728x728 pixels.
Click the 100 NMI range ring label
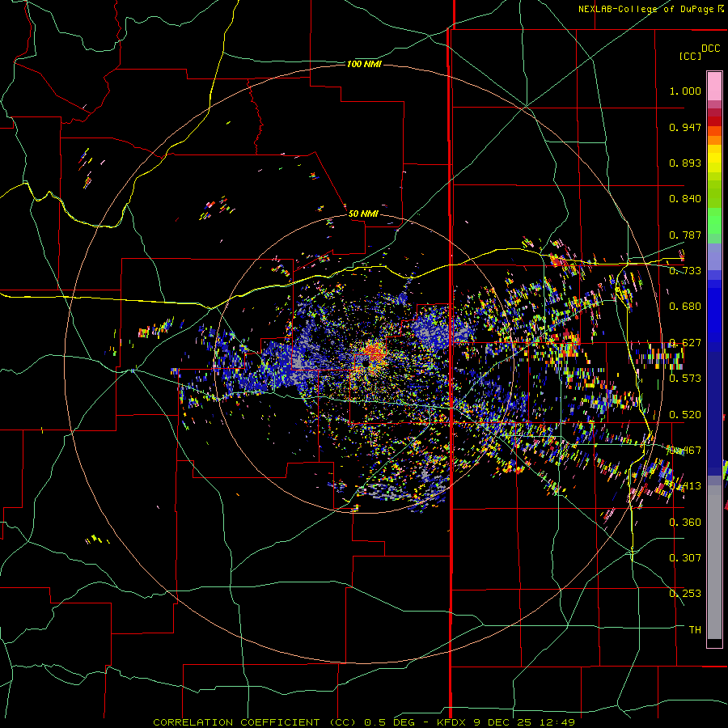coord(364,64)
